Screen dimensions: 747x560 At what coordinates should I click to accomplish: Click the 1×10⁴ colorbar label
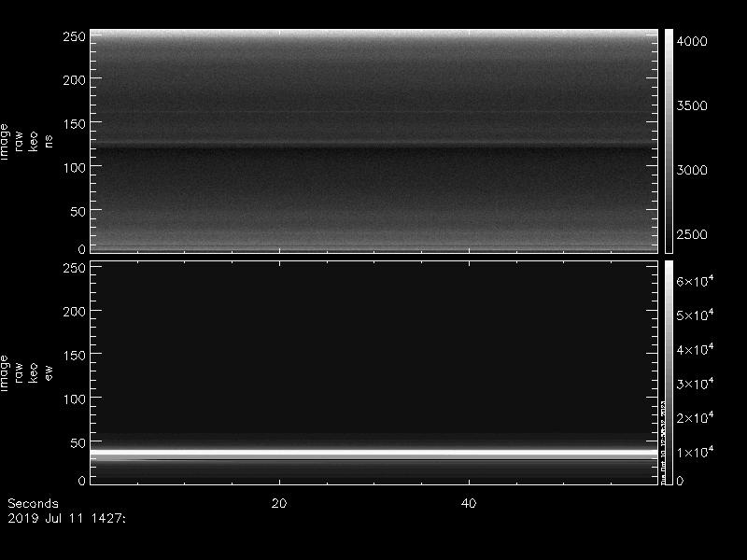click(x=695, y=452)
